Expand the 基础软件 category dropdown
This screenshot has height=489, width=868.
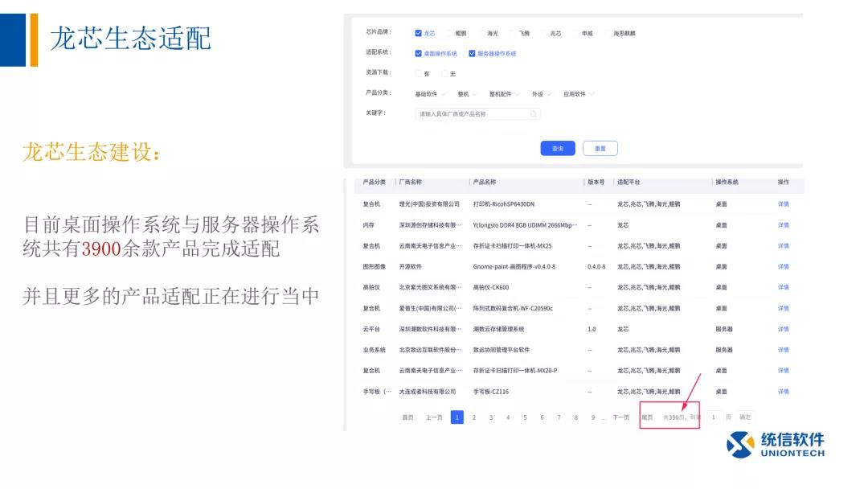[430, 94]
